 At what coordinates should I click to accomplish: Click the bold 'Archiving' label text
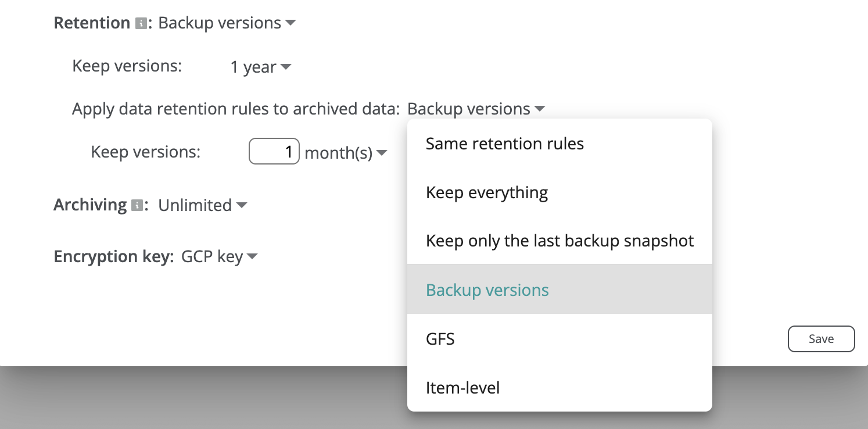coord(90,205)
